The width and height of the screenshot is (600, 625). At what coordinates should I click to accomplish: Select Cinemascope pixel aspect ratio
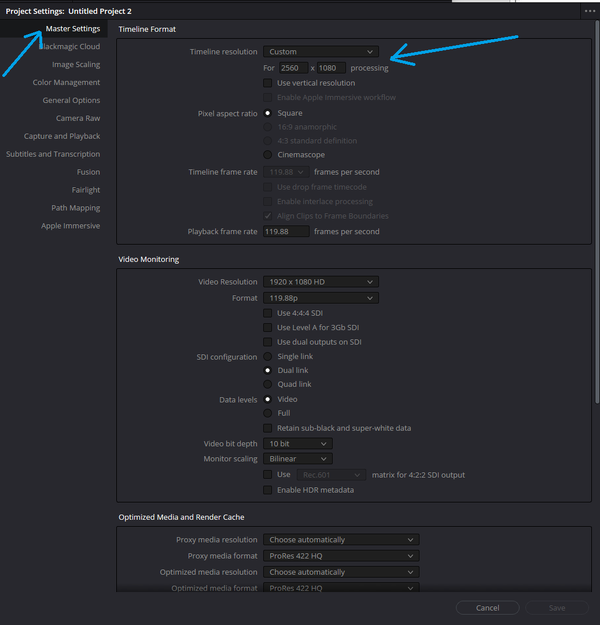268,155
